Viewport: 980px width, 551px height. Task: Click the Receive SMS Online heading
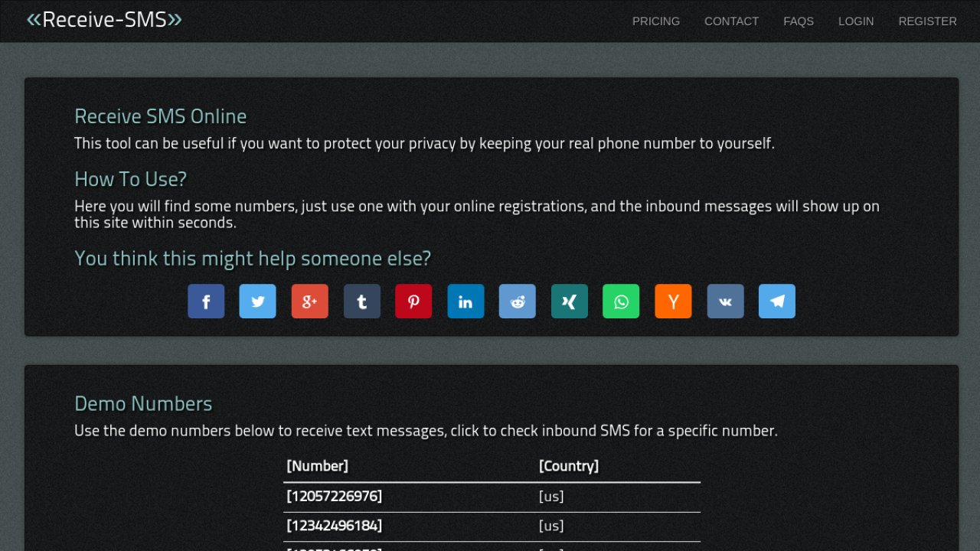click(x=161, y=116)
